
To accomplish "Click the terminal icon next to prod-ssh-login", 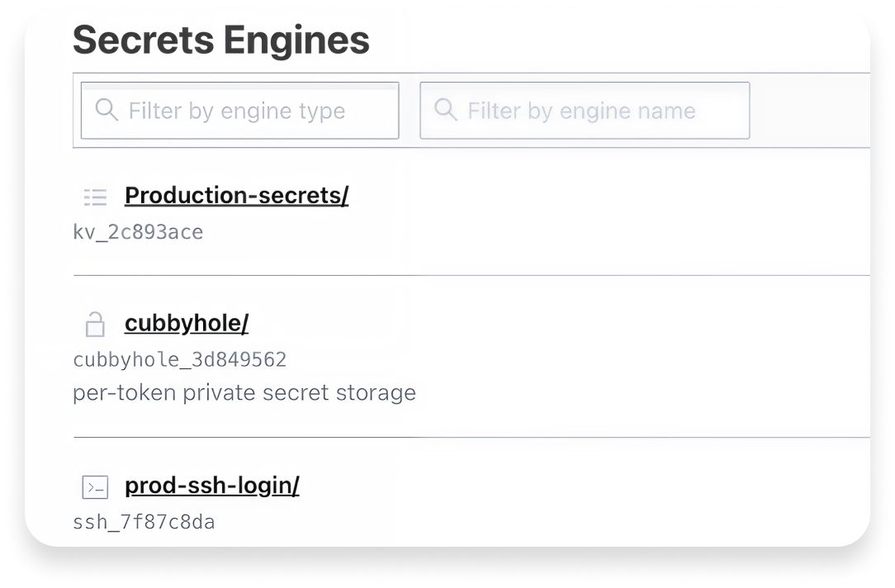I will tap(95, 487).
